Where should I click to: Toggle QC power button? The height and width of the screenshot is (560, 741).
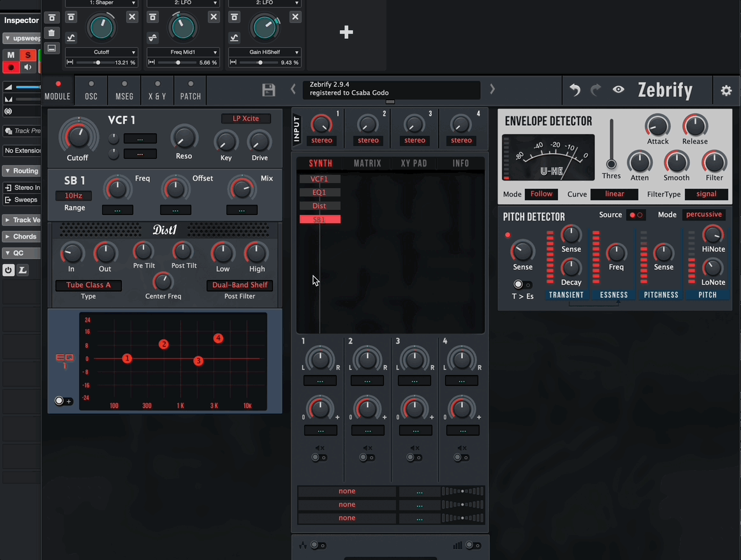point(8,270)
